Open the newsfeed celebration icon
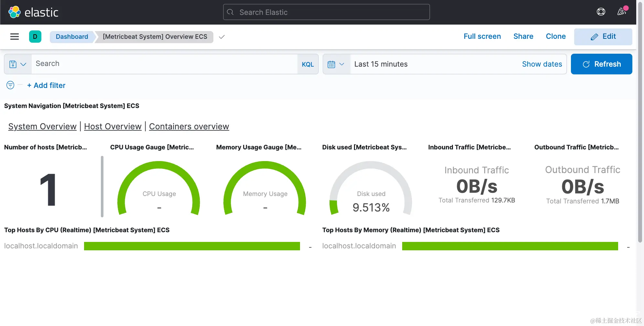This screenshot has width=644, height=326. point(622,12)
